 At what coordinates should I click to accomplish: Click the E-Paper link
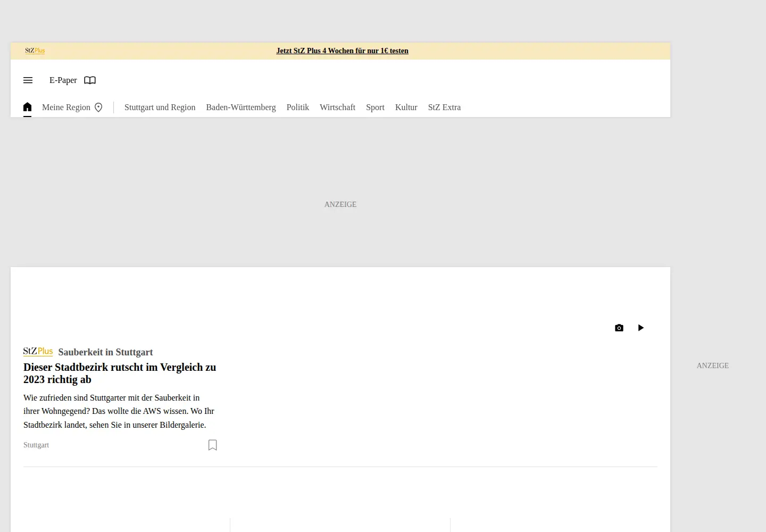coord(63,80)
